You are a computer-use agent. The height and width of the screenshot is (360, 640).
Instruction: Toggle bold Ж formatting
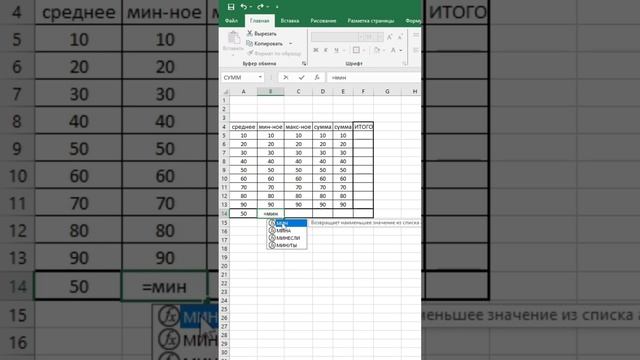(316, 50)
